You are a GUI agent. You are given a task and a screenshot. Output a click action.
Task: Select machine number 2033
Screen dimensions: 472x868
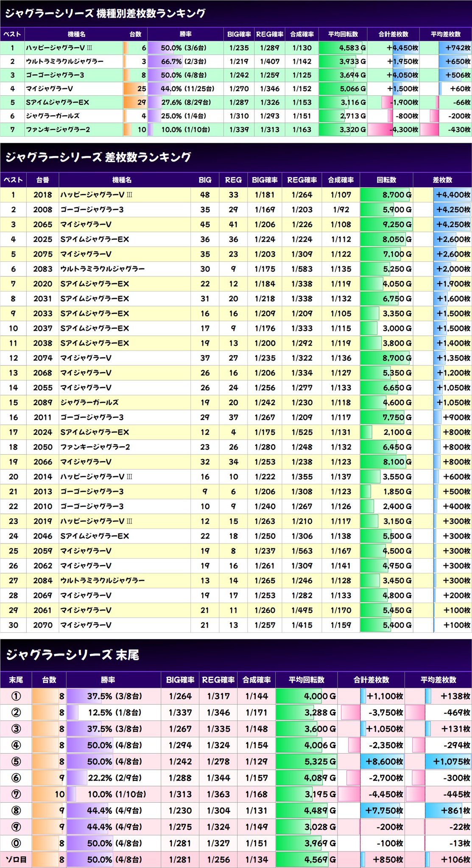[x=42, y=314]
